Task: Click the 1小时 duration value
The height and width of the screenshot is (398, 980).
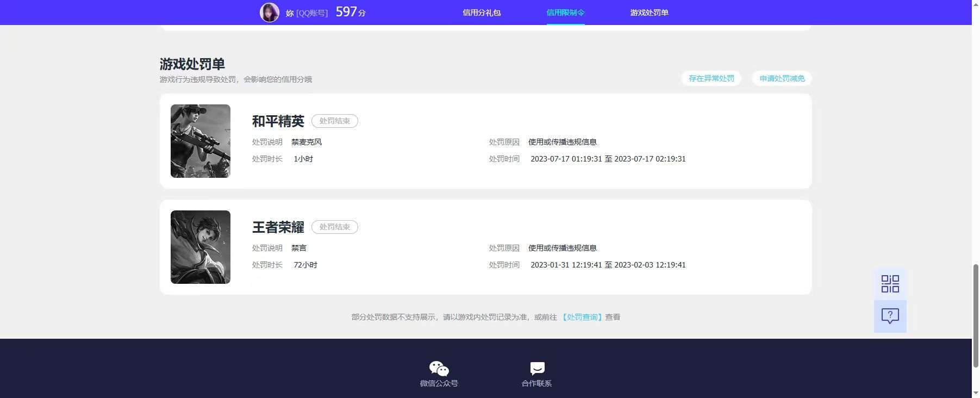Action: (303, 159)
